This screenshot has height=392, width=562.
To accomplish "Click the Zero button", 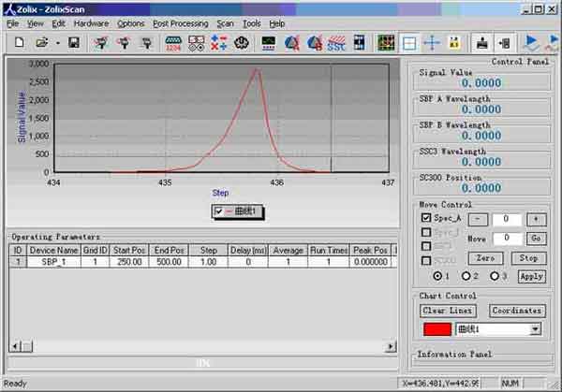I will (484, 257).
